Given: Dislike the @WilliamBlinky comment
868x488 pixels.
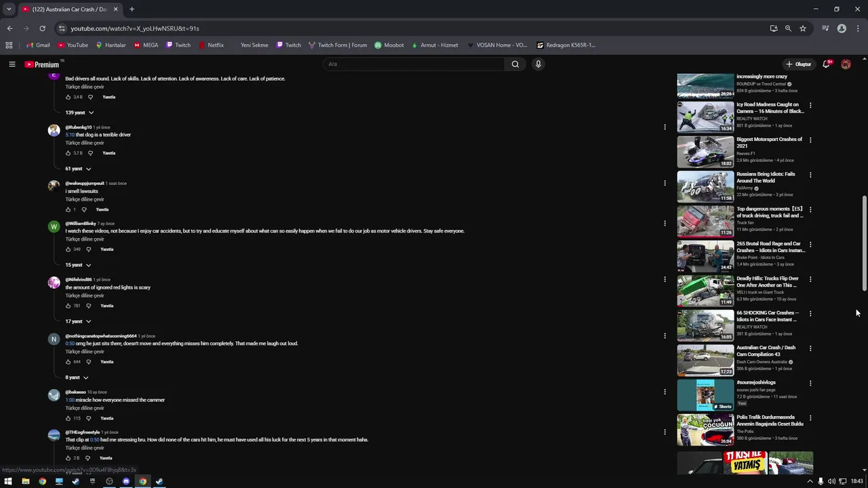Looking at the screenshot, I should click(x=89, y=249).
